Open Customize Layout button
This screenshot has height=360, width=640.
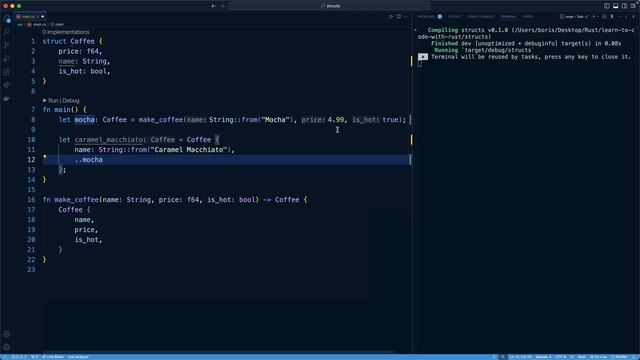pos(633,6)
